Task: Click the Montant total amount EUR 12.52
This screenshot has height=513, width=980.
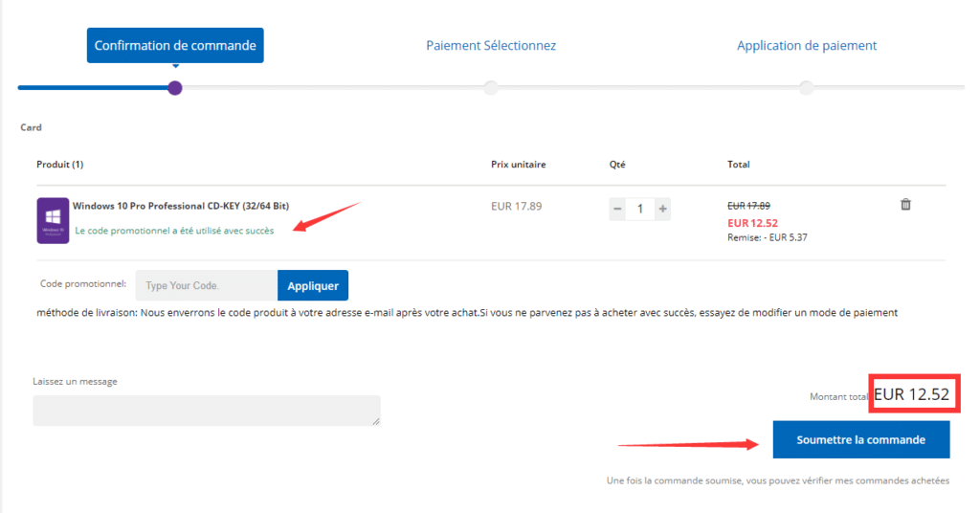Action: (911, 394)
